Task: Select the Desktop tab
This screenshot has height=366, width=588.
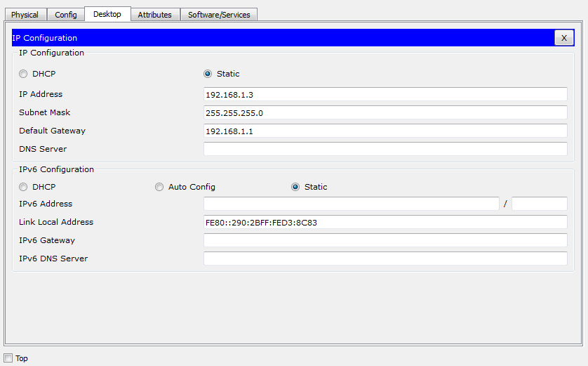Action: 107,14
